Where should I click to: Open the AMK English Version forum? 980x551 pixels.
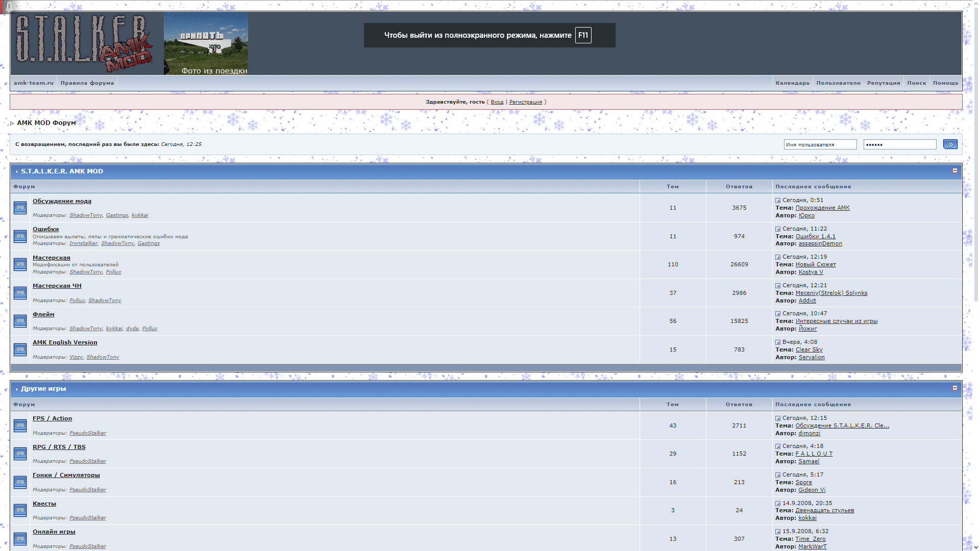65,342
